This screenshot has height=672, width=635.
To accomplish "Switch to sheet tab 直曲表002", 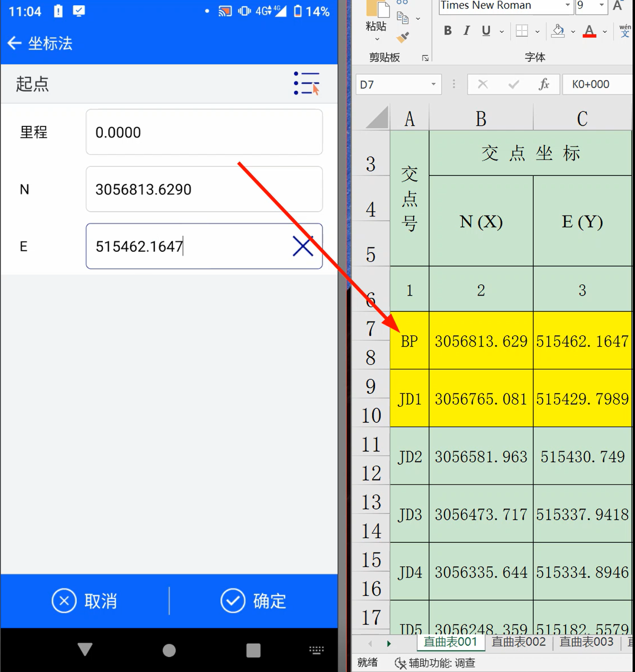I will click(518, 642).
